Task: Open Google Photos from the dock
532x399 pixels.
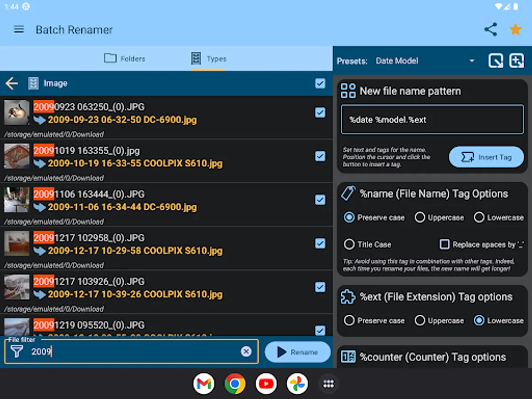Action: point(297,384)
